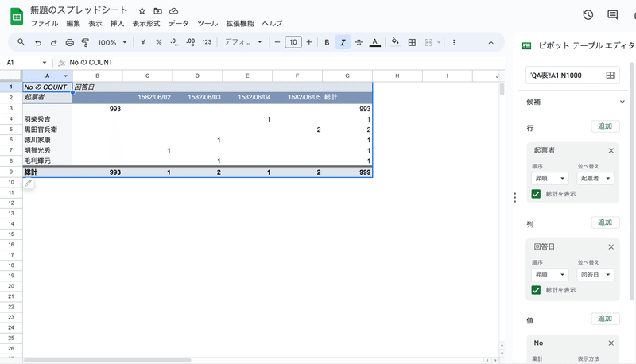The height and width of the screenshot is (364, 636).
Task: Star the untitled spreadsheet
Action: click(x=142, y=11)
